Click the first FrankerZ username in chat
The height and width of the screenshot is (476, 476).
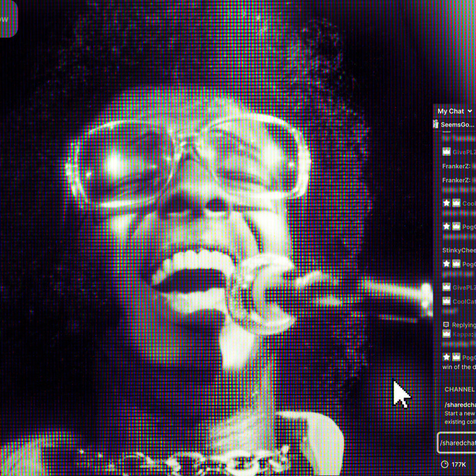(456, 166)
